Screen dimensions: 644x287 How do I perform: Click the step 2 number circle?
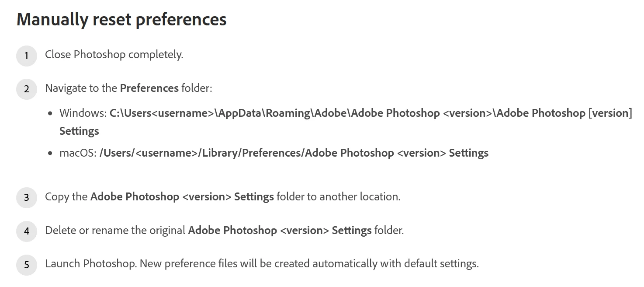(27, 89)
